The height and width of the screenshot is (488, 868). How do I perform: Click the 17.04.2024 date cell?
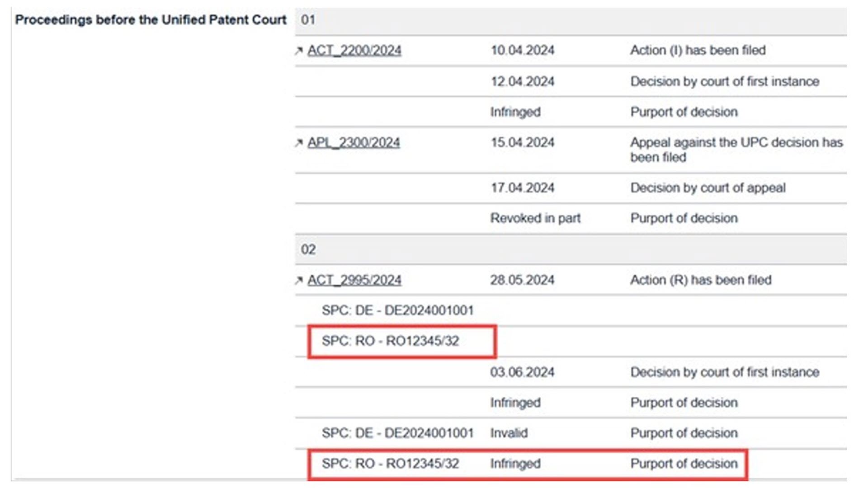pyautogui.click(x=522, y=188)
